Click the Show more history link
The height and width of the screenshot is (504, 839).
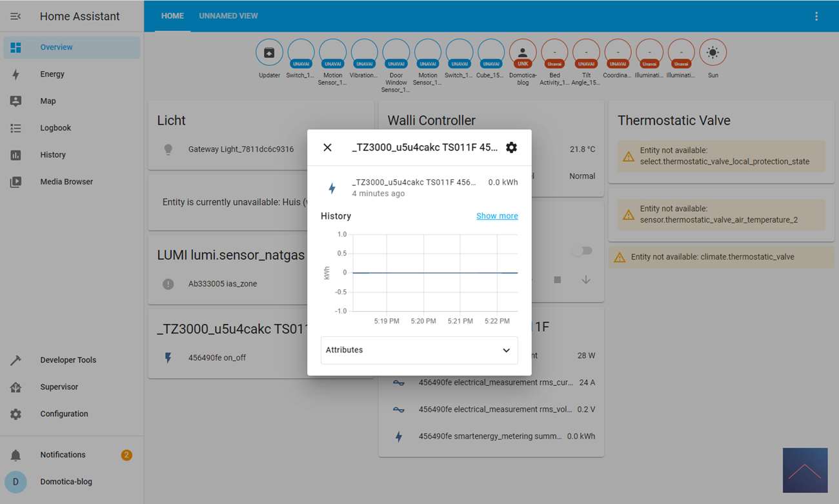497,216
